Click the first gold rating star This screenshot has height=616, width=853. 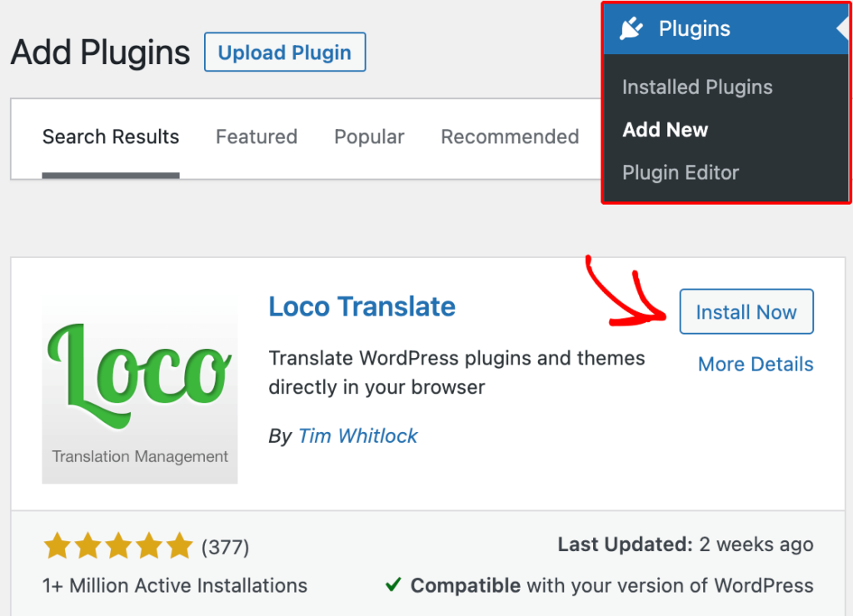point(57,547)
